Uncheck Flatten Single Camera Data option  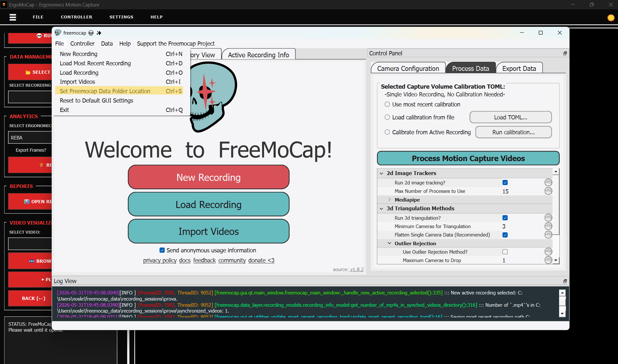(x=505, y=235)
